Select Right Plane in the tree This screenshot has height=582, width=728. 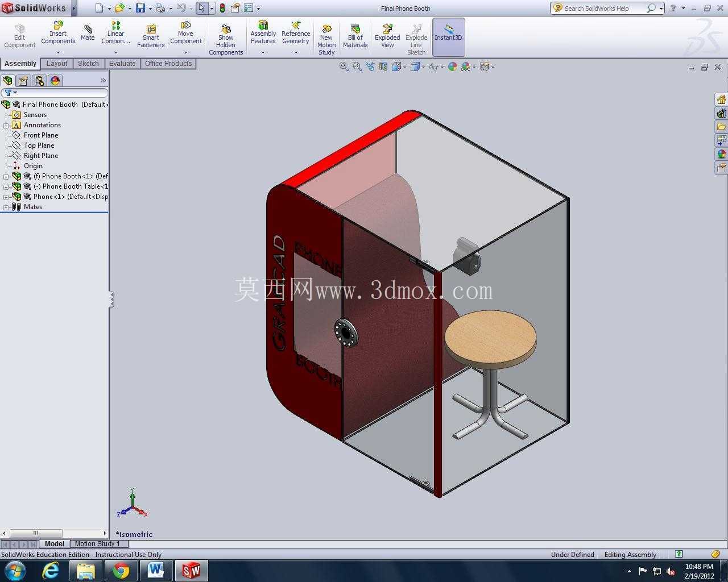[x=41, y=156]
